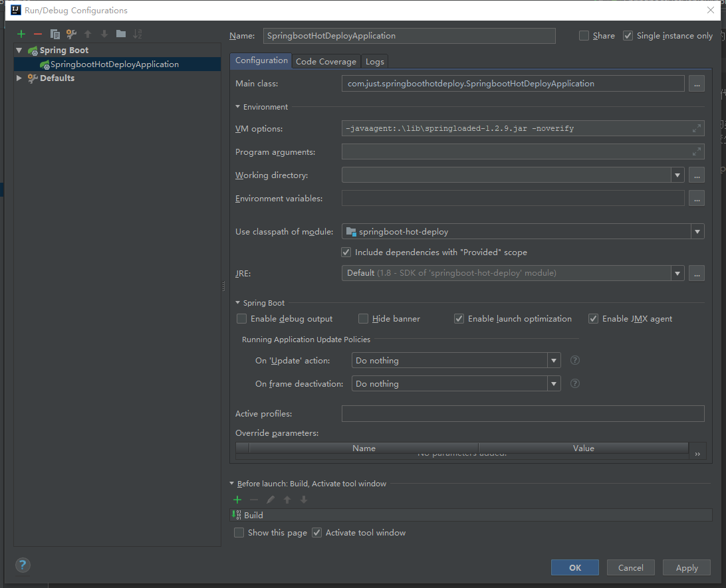The image size is (726, 588).
Task: Remove configuration with red minus icon
Action: [38, 34]
